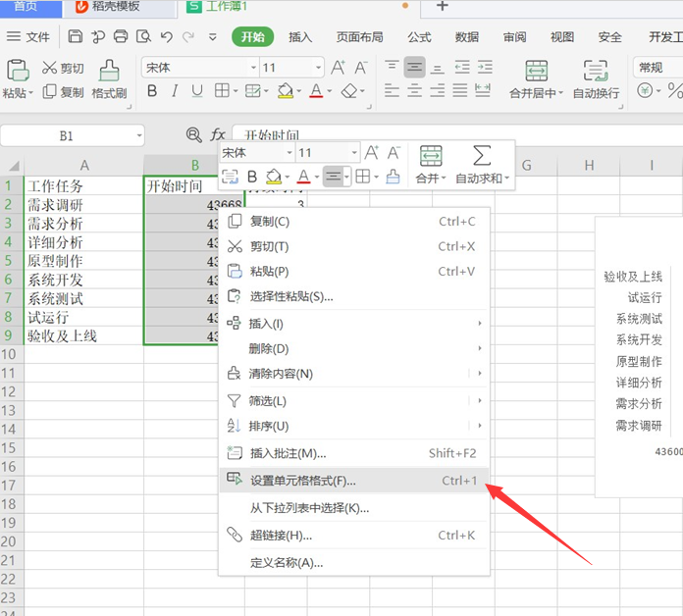The width and height of the screenshot is (683, 616).
Task: Click the mini toolbar borders icon
Action: (363, 177)
